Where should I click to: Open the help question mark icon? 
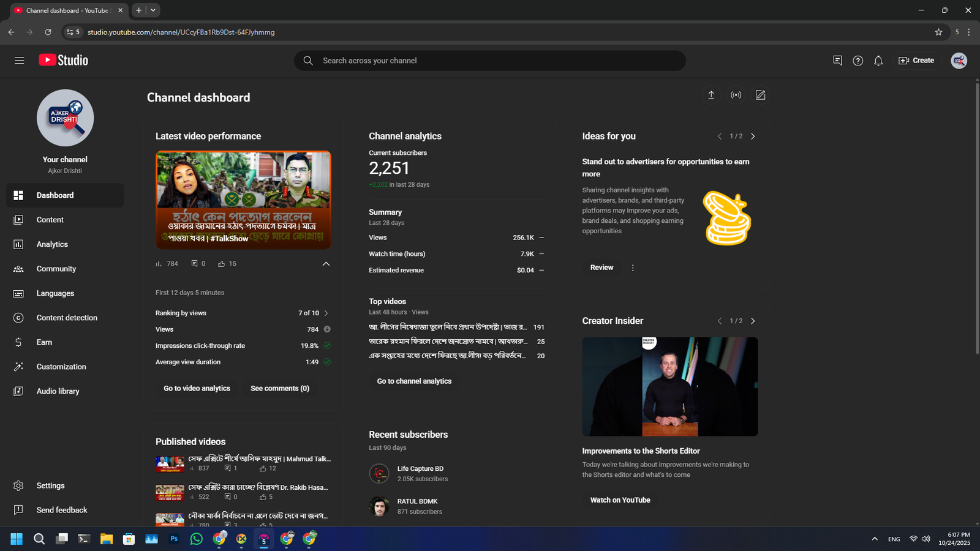(858, 61)
